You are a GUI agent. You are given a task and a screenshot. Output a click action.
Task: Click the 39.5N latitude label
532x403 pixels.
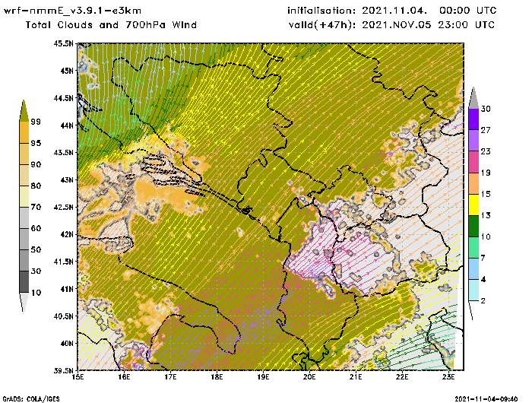click(63, 370)
